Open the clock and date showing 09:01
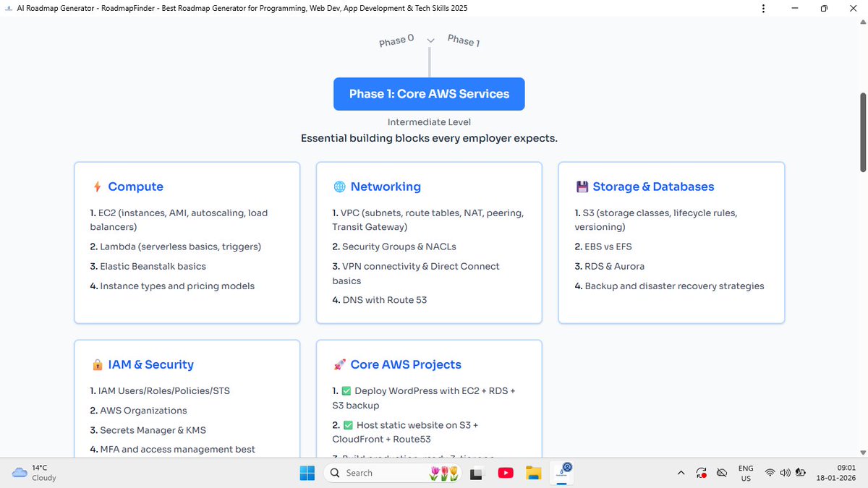Image resolution: width=868 pixels, height=488 pixels. (x=838, y=473)
